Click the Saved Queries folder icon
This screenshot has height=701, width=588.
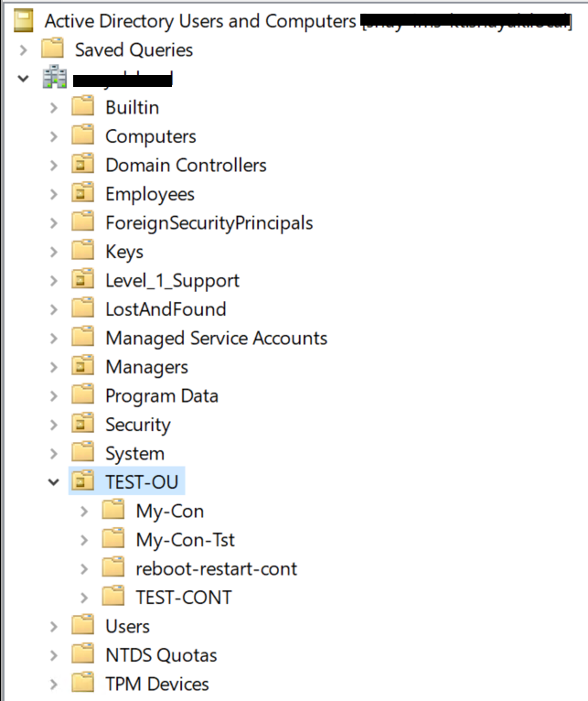[x=53, y=49]
